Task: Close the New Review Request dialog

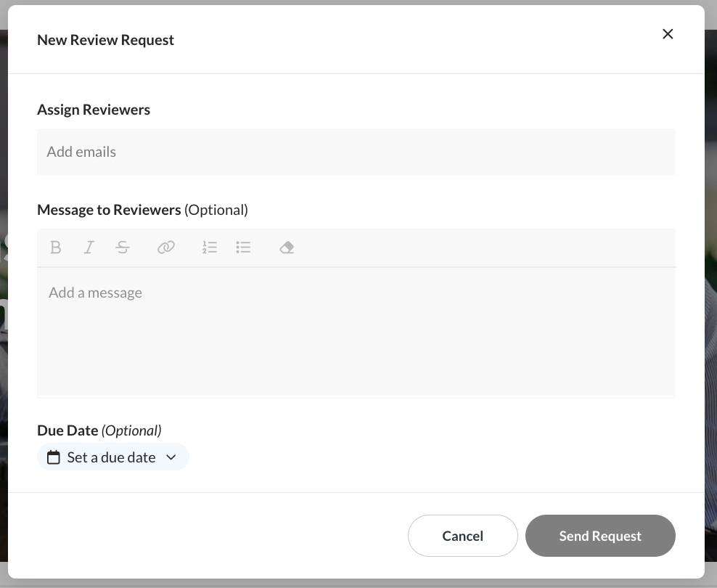Action: (x=668, y=34)
